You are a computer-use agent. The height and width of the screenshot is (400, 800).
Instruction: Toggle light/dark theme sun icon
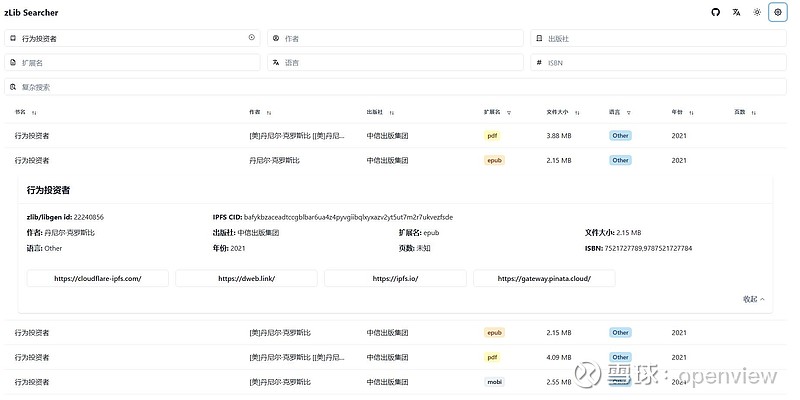click(757, 12)
